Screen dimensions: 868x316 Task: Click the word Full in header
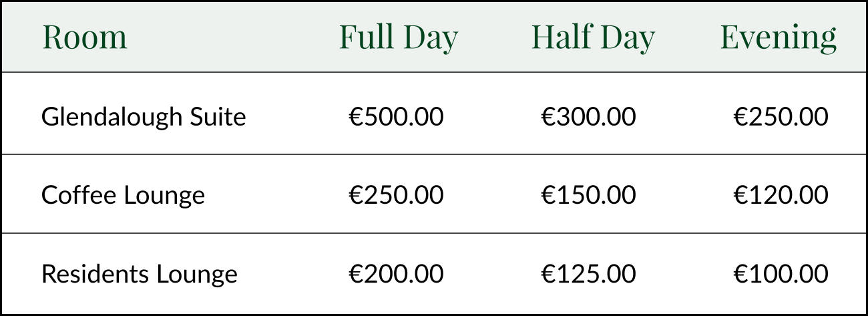367,37
